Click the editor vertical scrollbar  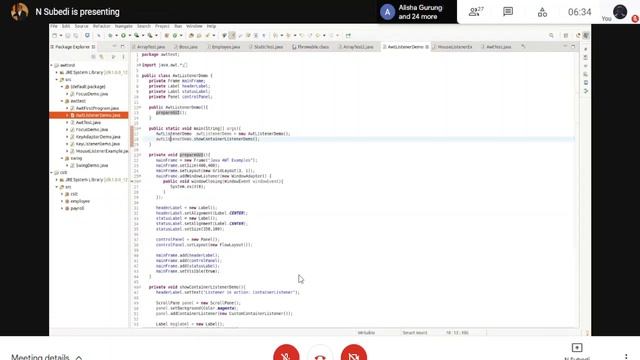point(577,189)
